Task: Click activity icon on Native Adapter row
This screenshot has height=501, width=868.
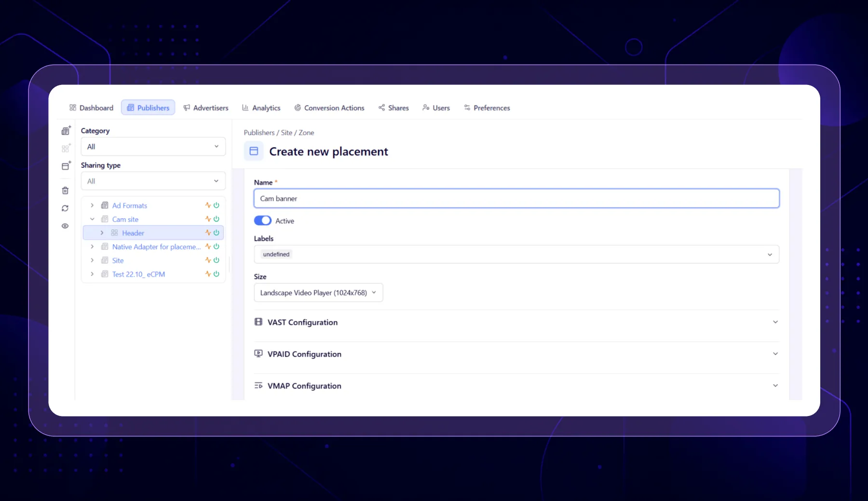Action: point(208,247)
